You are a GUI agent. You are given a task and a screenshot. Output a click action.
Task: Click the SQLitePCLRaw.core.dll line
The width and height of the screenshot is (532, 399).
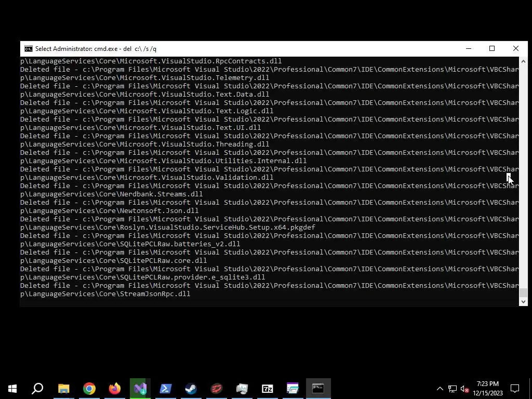[x=114, y=261]
